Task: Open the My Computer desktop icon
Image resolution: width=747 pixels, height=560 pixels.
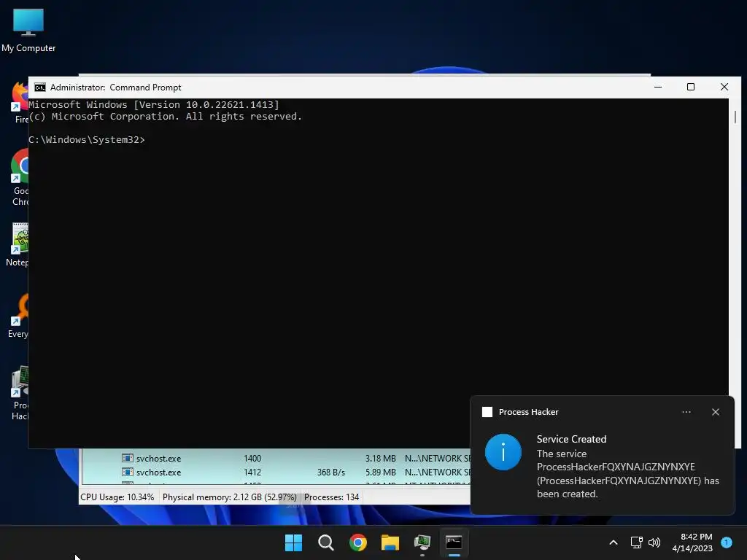Action: (x=28, y=30)
